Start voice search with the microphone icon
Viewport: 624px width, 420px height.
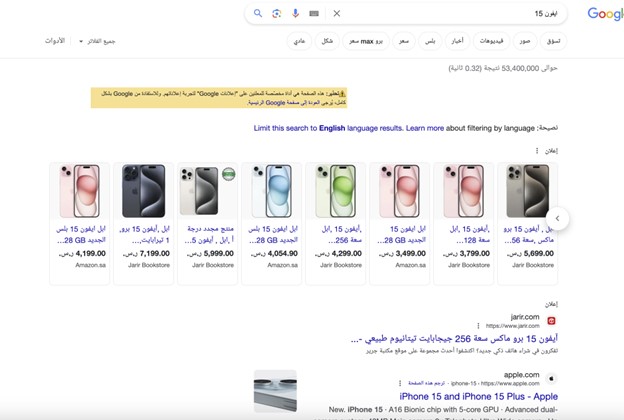295,14
